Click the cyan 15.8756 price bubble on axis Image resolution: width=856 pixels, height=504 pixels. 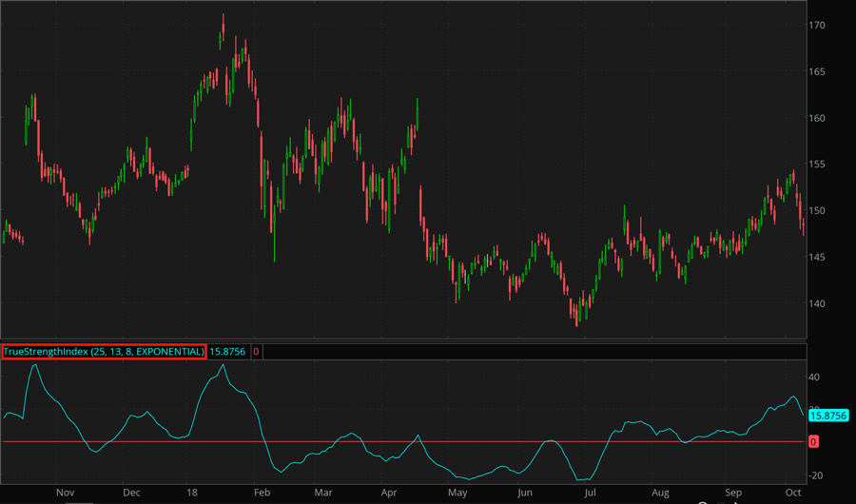pyautogui.click(x=827, y=415)
